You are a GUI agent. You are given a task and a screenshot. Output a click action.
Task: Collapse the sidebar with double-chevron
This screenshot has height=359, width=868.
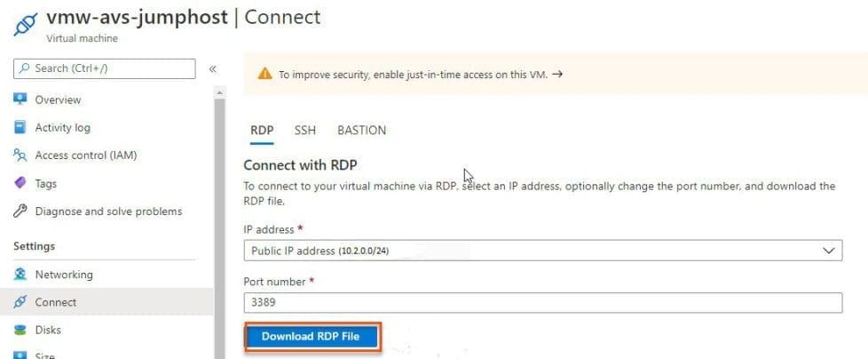[x=213, y=68]
